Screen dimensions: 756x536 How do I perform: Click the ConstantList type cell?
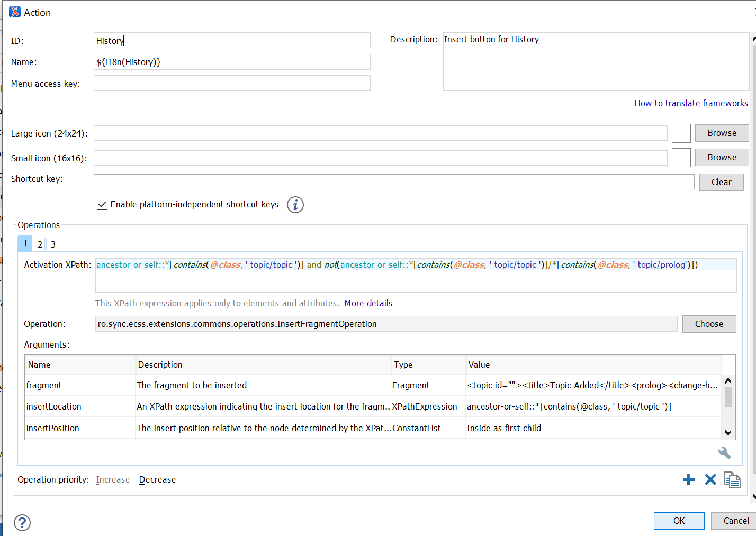416,428
